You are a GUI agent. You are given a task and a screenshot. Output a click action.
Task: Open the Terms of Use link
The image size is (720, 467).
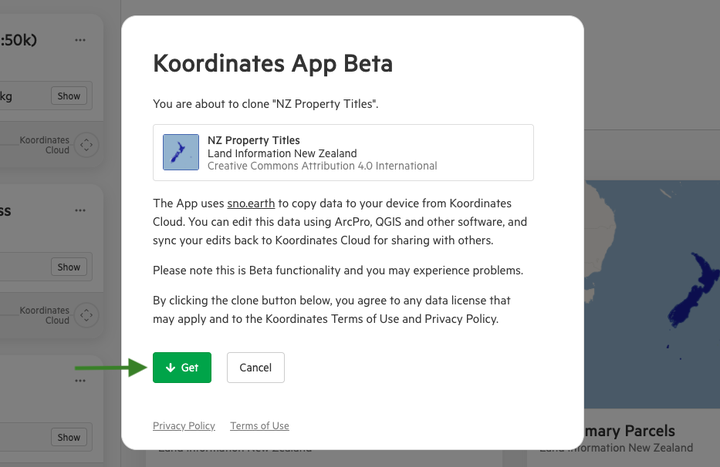tap(259, 426)
